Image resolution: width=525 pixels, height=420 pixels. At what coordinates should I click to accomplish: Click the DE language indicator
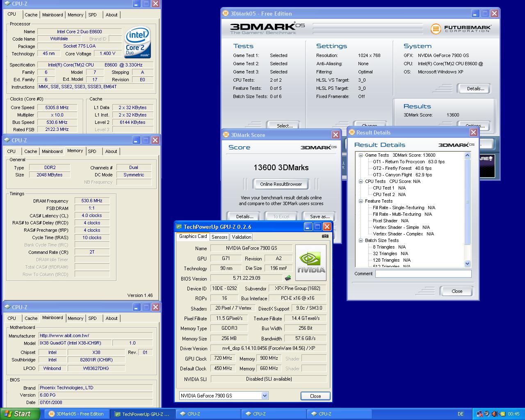point(461,414)
